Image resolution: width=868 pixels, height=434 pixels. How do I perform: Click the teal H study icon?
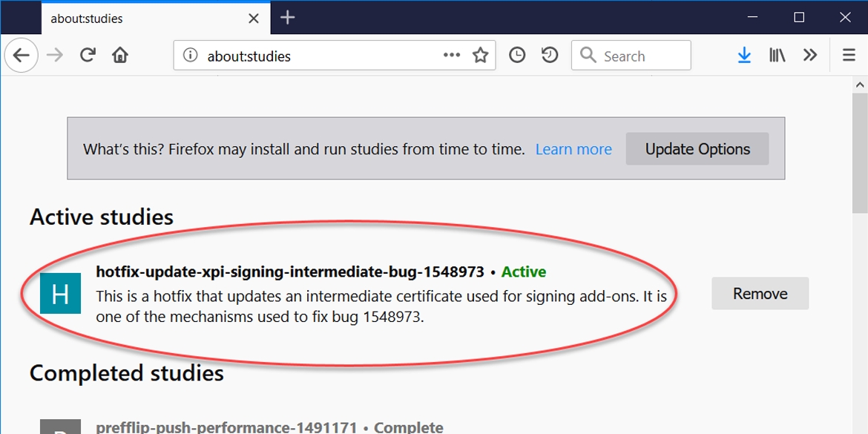tap(60, 293)
